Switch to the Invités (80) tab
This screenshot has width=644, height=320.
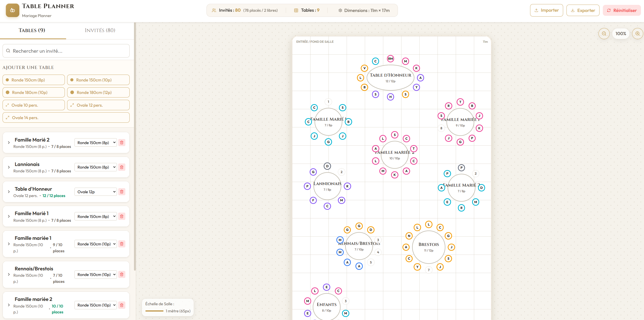(100, 31)
